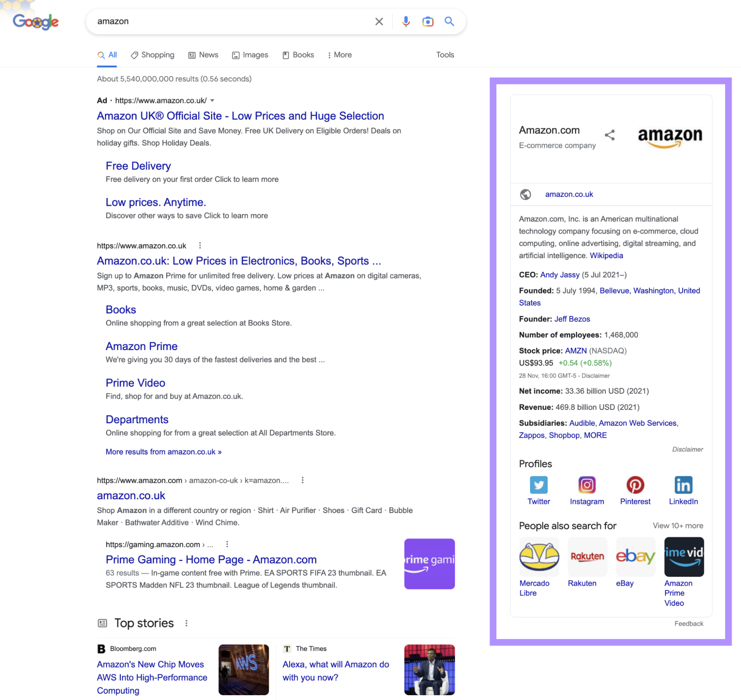Start a voice search with the microphone icon
The width and height of the screenshot is (741, 700).
pos(406,21)
